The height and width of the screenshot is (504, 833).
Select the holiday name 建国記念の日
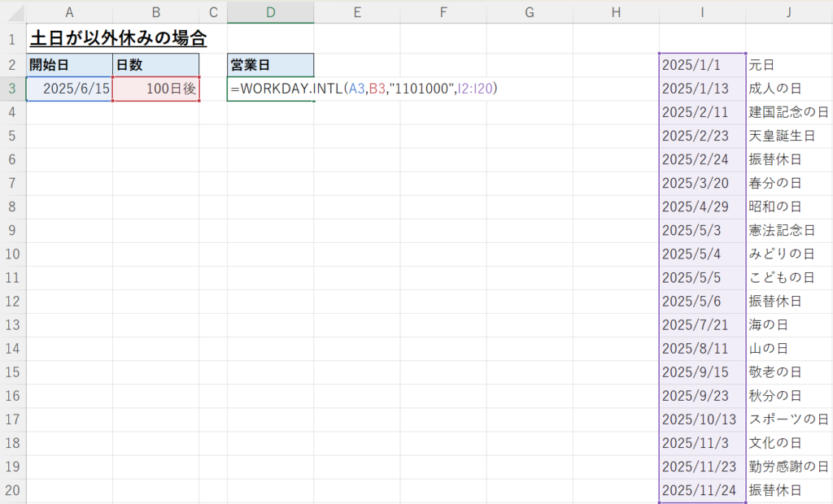click(788, 112)
